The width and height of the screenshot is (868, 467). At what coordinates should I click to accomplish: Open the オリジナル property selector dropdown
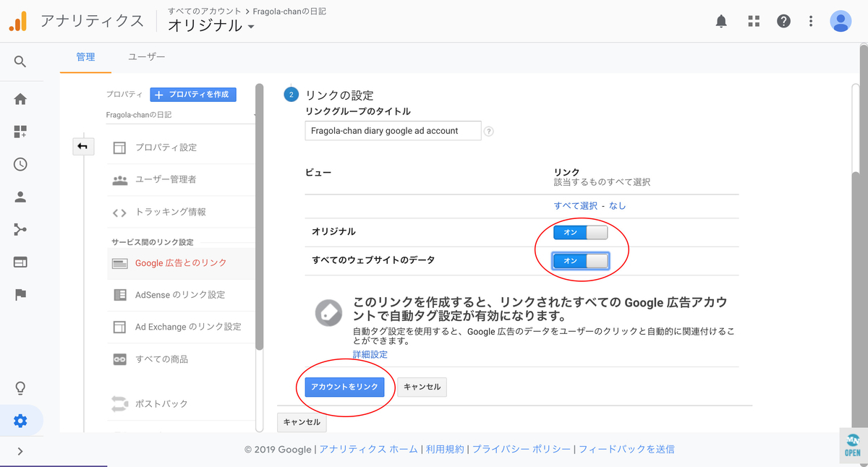click(x=208, y=24)
